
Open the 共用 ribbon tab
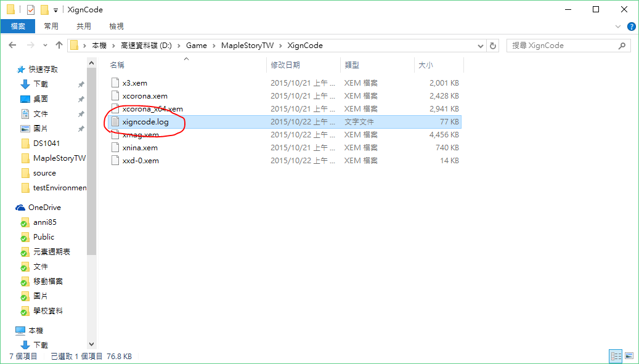click(84, 26)
